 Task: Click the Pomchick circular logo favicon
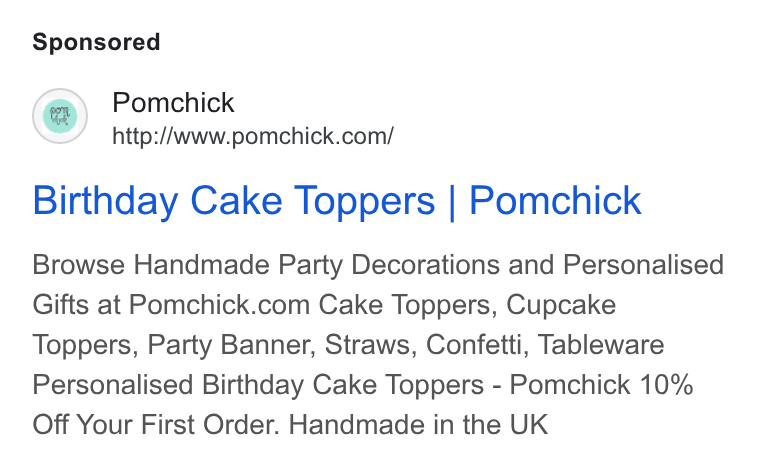pos(60,116)
